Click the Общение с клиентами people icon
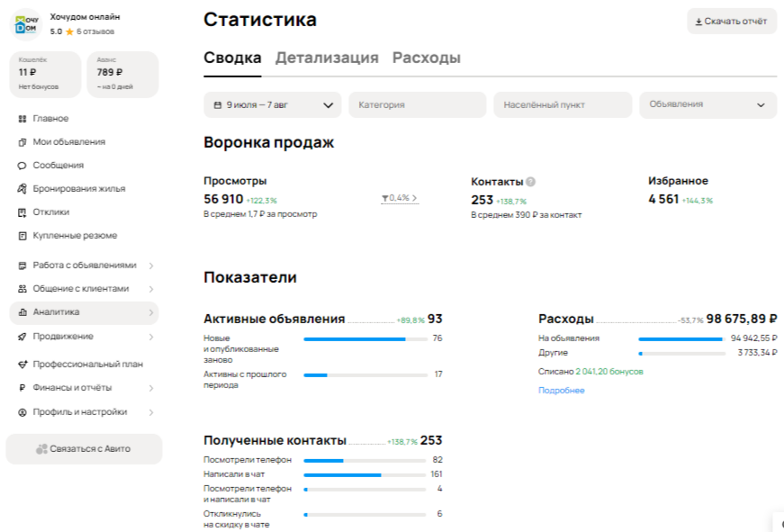Screen dimensions: 784x532 (x=22, y=289)
